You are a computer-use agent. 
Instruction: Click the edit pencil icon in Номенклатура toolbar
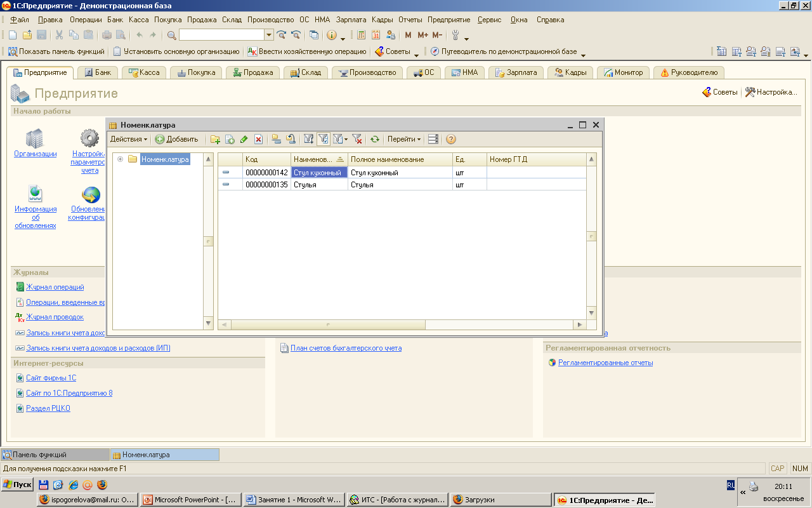click(x=244, y=139)
